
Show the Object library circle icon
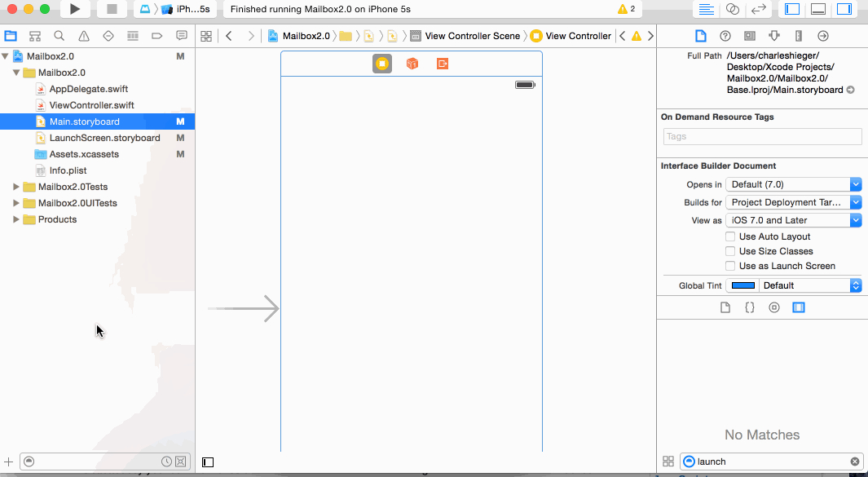[774, 307]
